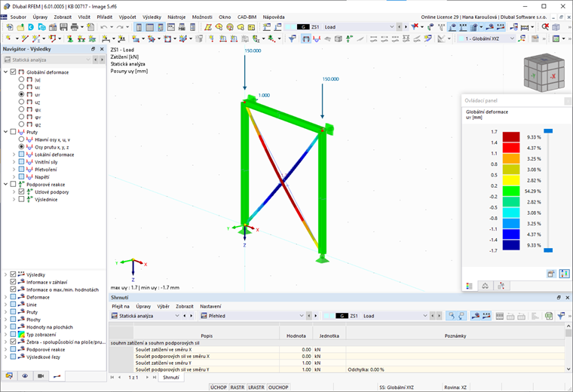The width and height of the screenshot is (573, 392).
Task: Open the balance scale tab in Ovládací panel
Action: [x=485, y=286]
